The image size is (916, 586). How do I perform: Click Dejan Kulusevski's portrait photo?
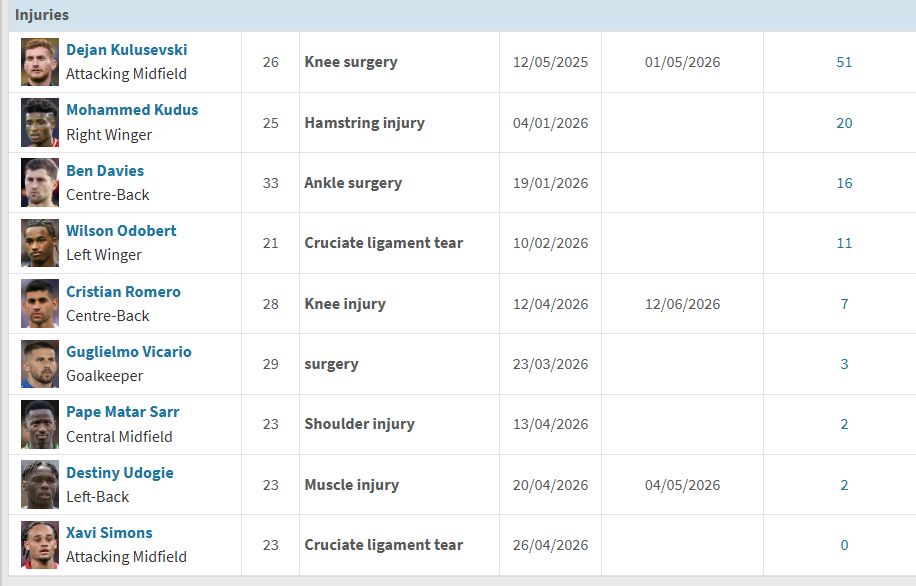39,61
